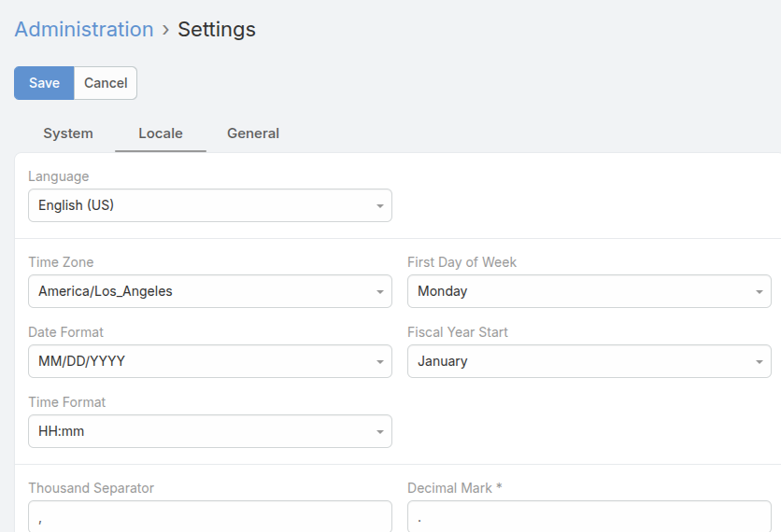Open the First Day of Week field showing Monday
781x532 pixels.
point(579,291)
